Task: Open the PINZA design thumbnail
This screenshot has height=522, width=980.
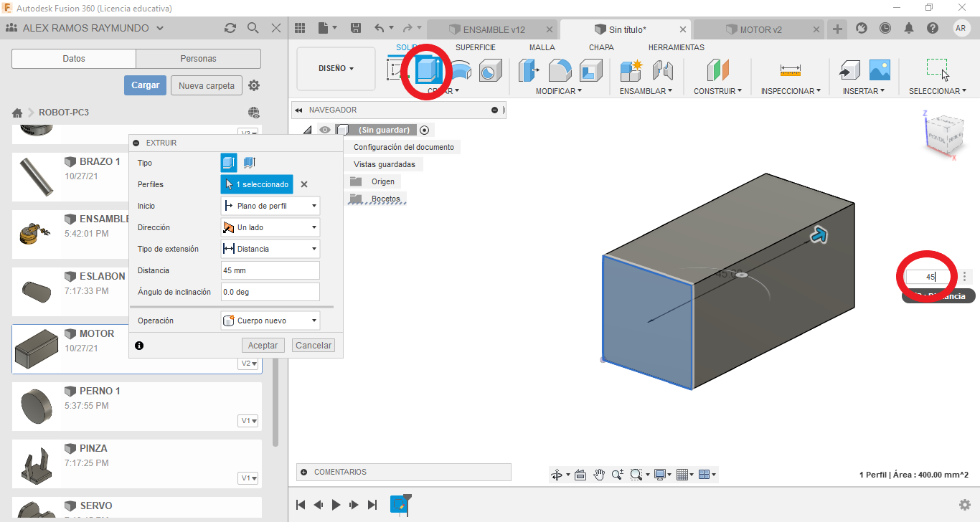Action: tap(36, 466)
